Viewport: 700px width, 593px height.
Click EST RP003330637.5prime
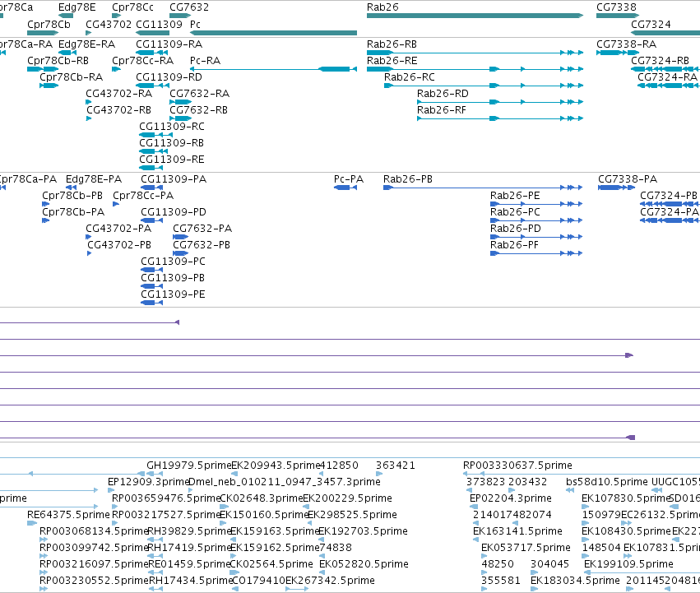[x=517, y=466]
